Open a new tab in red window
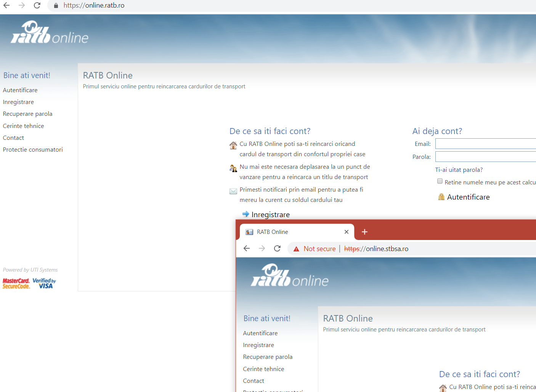Viewport: 536px width, 392px height. [364, 232]
